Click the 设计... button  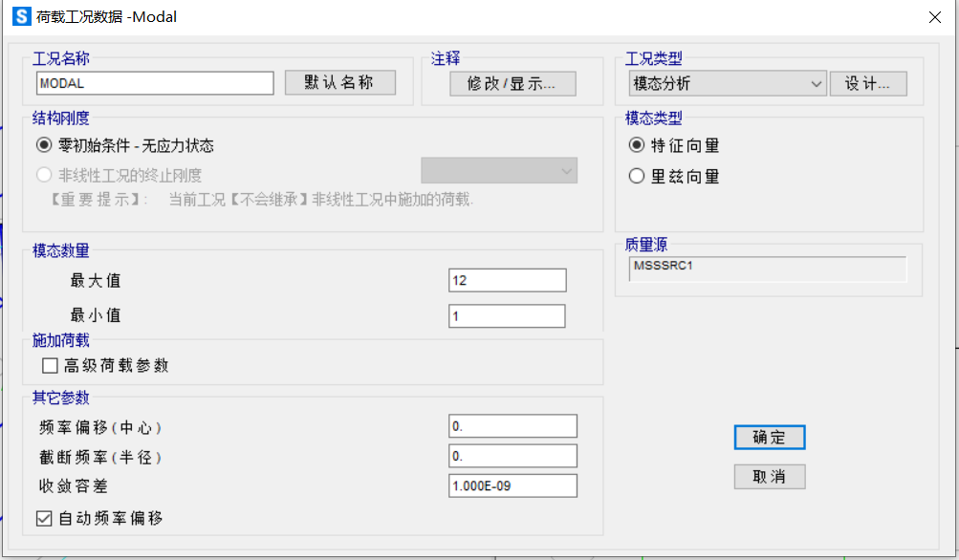click(867, 83)
